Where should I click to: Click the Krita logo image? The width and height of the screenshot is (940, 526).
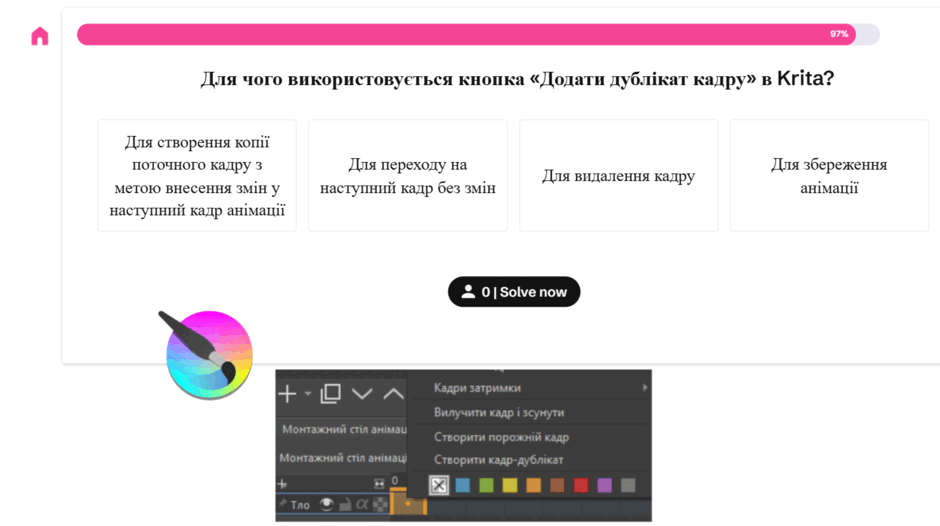pyautogui.click(x=206, y=354)
